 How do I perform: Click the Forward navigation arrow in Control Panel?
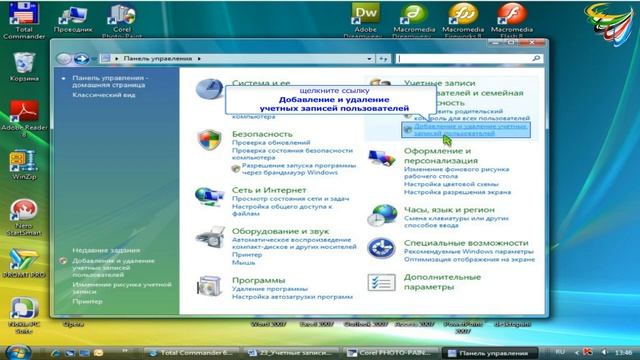coord(81,59)
